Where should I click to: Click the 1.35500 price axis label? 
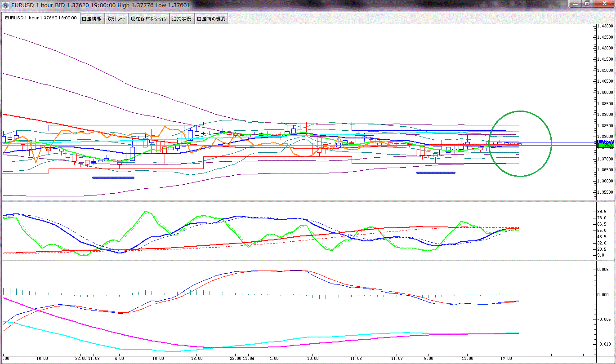(605, 192)
